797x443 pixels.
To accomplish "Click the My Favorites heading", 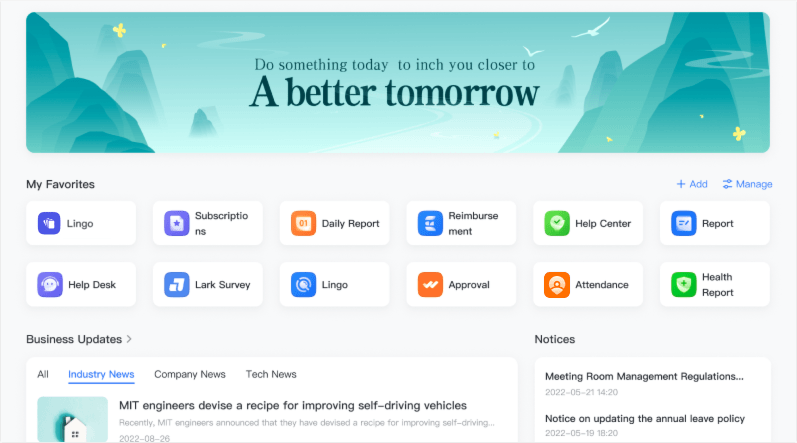I will click(60, 184).
